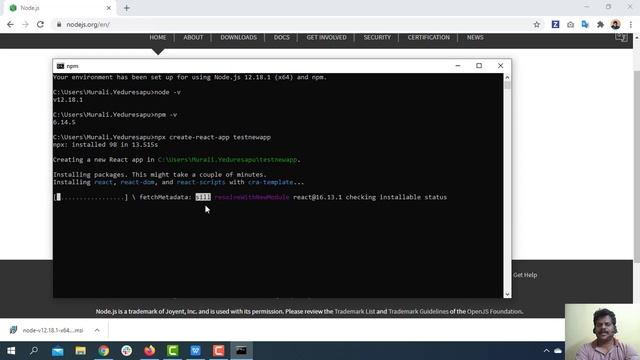Open the Trademark Guidelines link
This screenshot has height=360, width=640.
418,311
